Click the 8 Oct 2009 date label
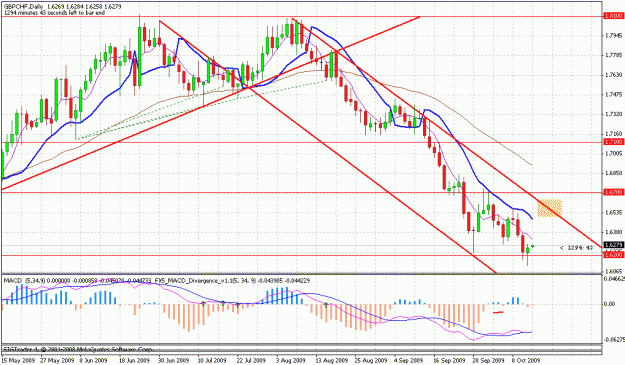 click(x=526, y=361)
